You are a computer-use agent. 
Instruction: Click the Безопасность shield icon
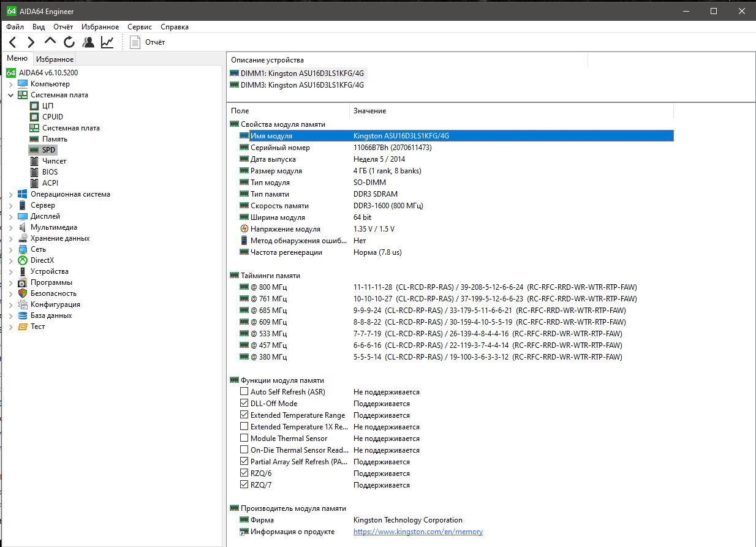[23, 293]
